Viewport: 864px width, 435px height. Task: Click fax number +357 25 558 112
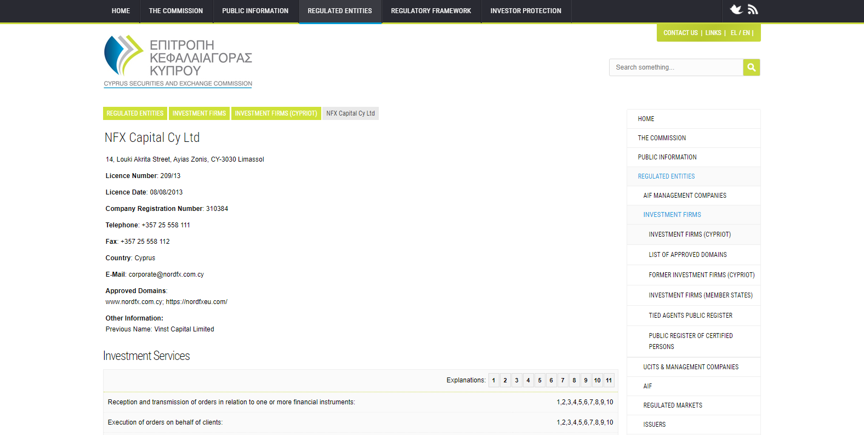click(145, 242)
